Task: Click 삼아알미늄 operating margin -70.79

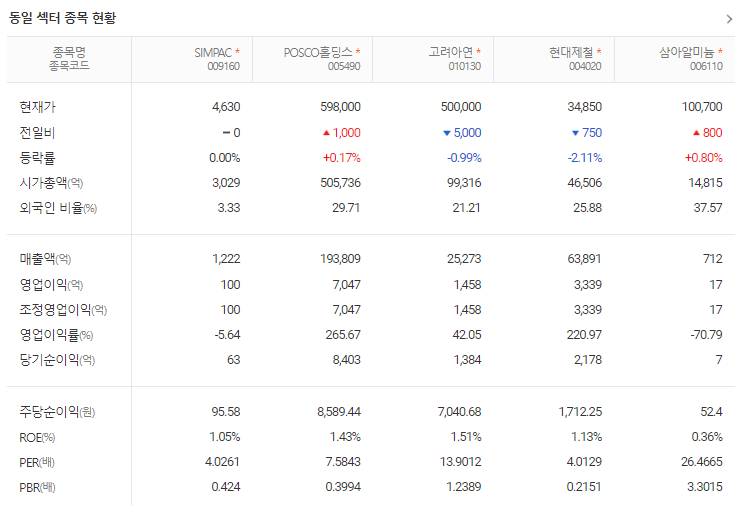Action: (706, 335)
